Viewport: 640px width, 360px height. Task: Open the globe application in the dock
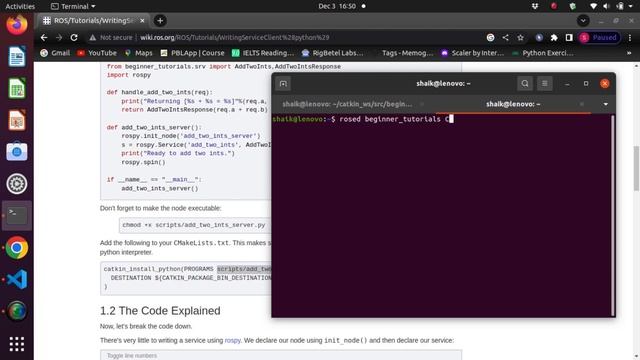point(17,311)
